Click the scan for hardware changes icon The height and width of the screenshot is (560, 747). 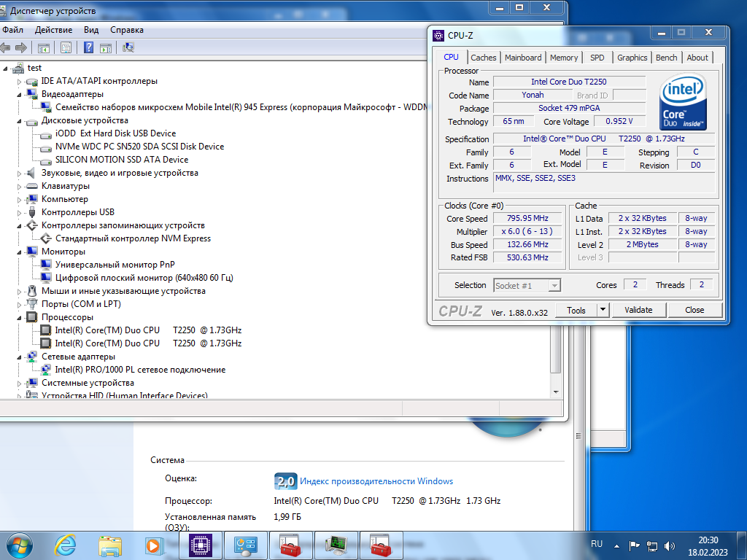(128, 47)
